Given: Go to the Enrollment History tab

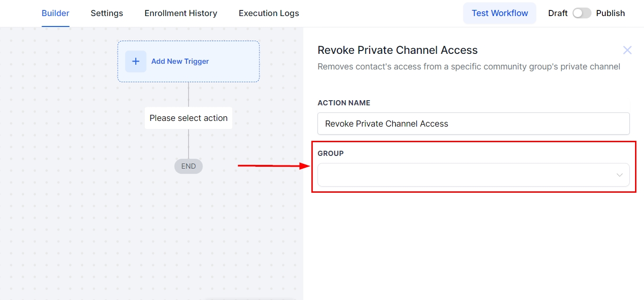Looking at the screenshot, I should pos(181,13).
